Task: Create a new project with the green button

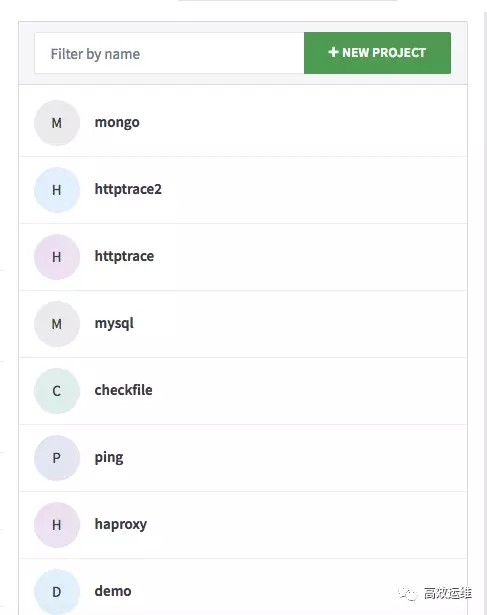Action: coord(377,53)
